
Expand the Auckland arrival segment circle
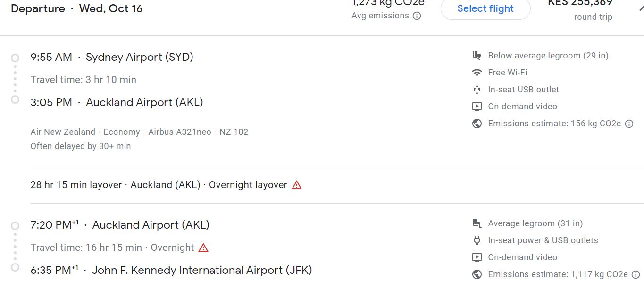[x=15, y=99]
